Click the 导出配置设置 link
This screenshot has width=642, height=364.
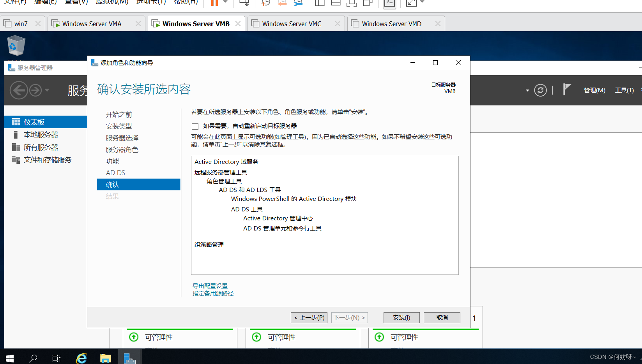tap(210, 286)
